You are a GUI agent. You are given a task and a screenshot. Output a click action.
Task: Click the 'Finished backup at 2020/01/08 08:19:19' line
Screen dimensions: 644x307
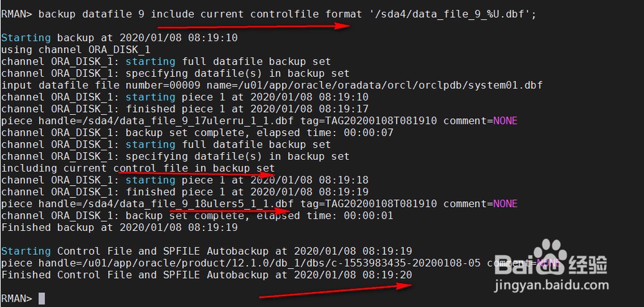click(x=119, y=228)
